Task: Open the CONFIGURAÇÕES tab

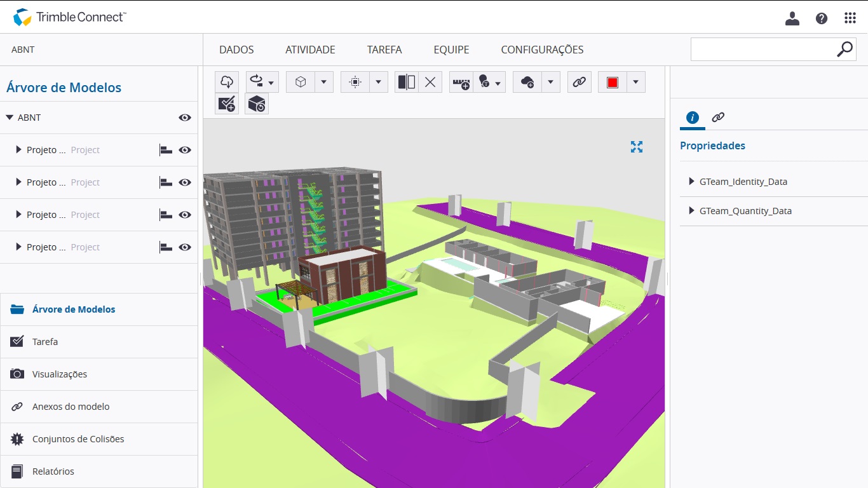Action: point(542,50)
